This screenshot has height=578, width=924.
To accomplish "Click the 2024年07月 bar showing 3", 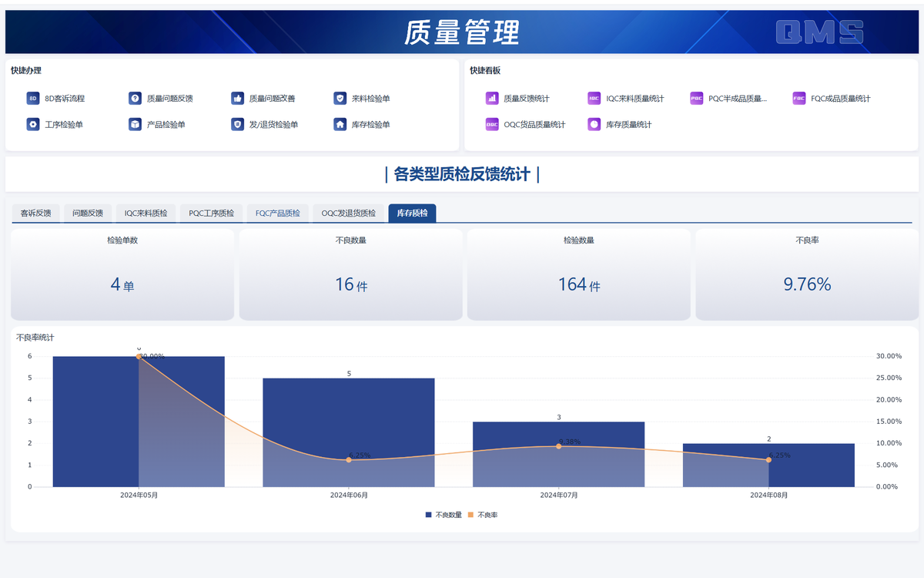I will [x=559, y=454].
